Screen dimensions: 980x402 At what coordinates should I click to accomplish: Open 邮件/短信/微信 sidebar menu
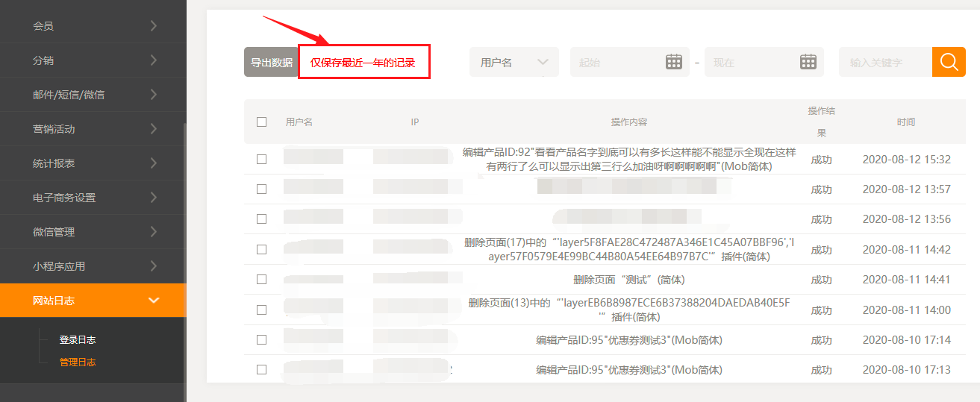coord(69,95)
